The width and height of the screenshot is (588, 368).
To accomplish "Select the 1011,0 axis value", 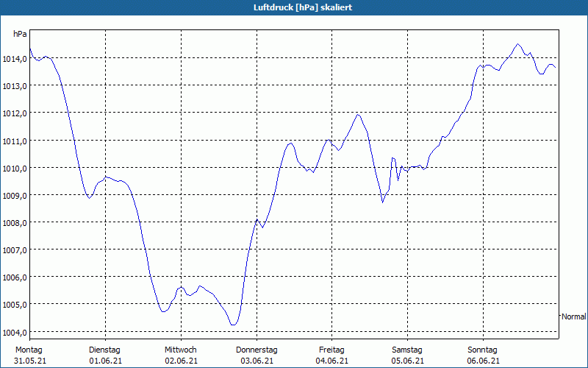I will pos(15,141).
